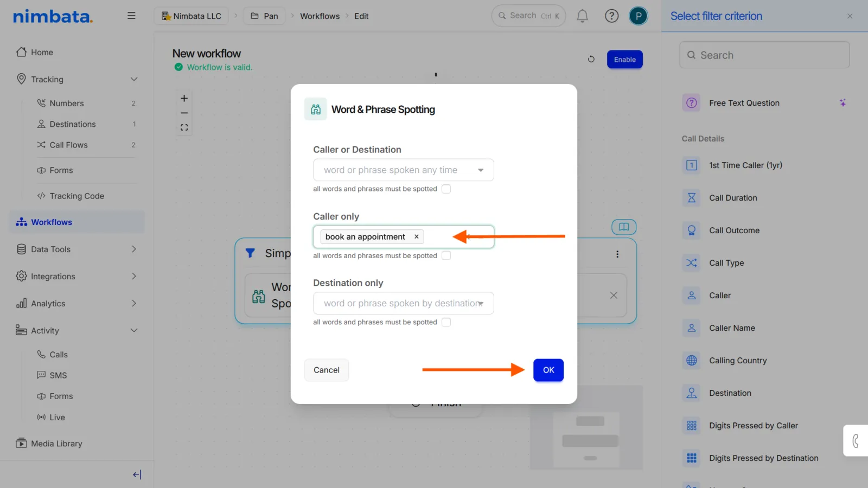The image size is (868, 488).
Task: Click the filter criterion Search field
Action: [x=764, y=55]
